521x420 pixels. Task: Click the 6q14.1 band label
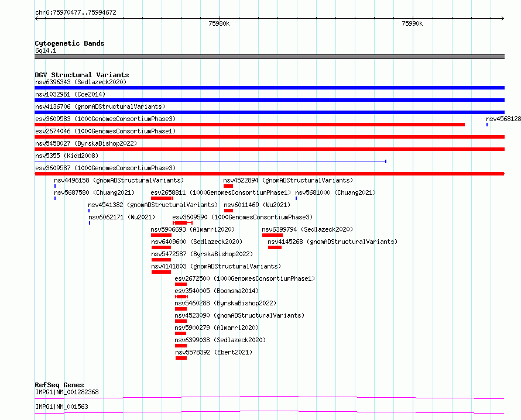(x=46, y=50)
